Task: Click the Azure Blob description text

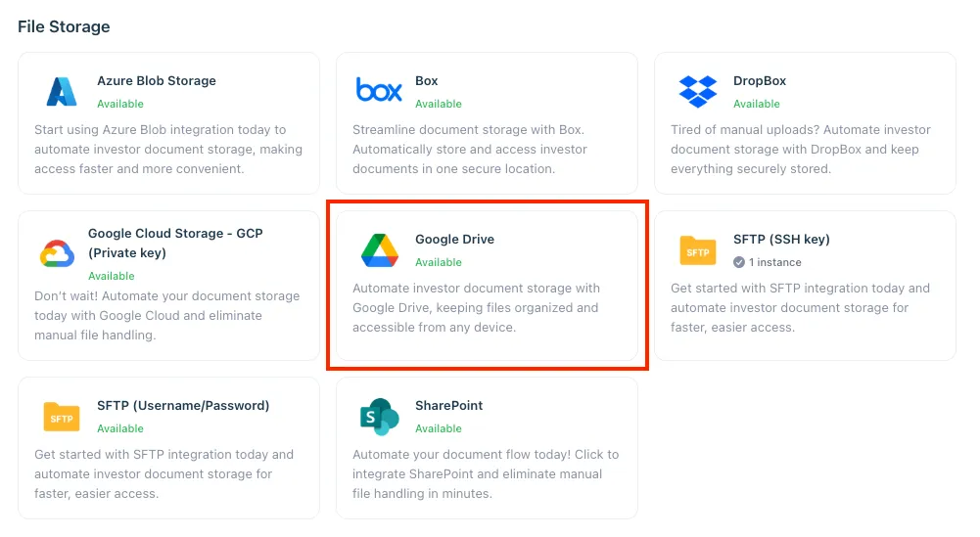Action: [168, 150]
